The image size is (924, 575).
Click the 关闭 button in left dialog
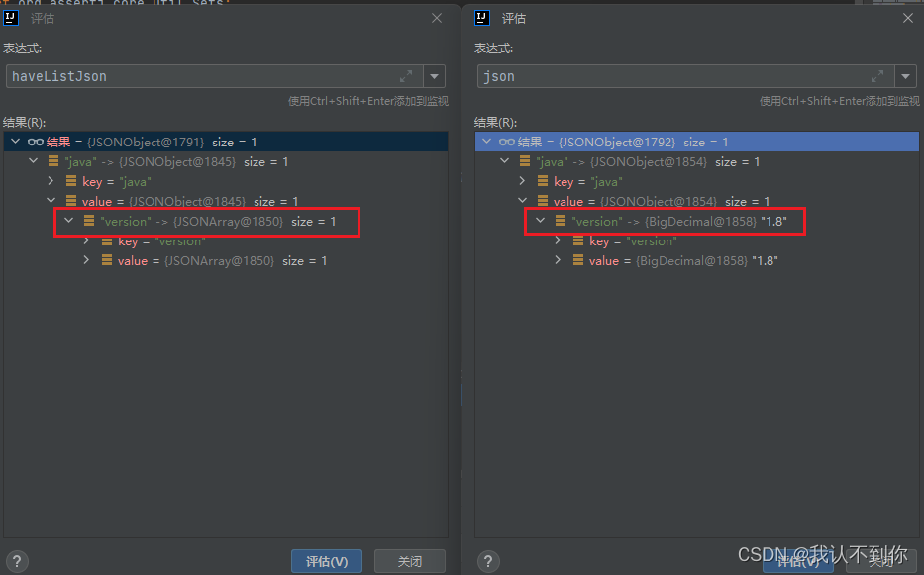[410, 561]
